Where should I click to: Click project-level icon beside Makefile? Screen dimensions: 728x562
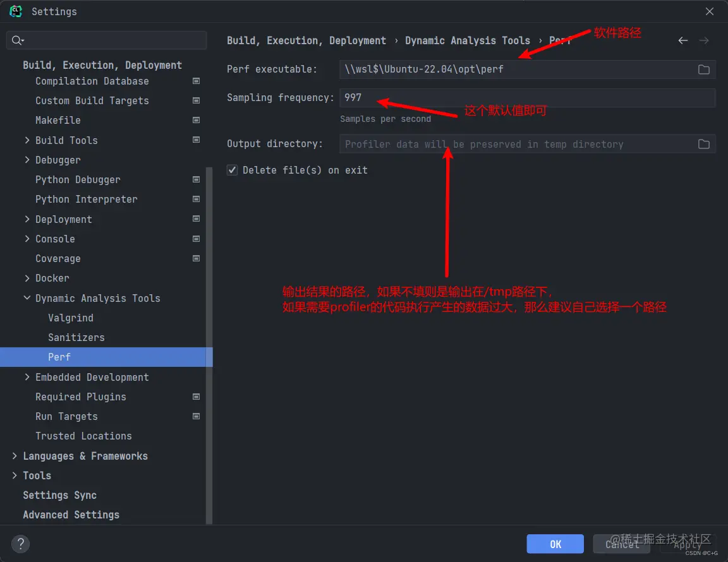197,120
